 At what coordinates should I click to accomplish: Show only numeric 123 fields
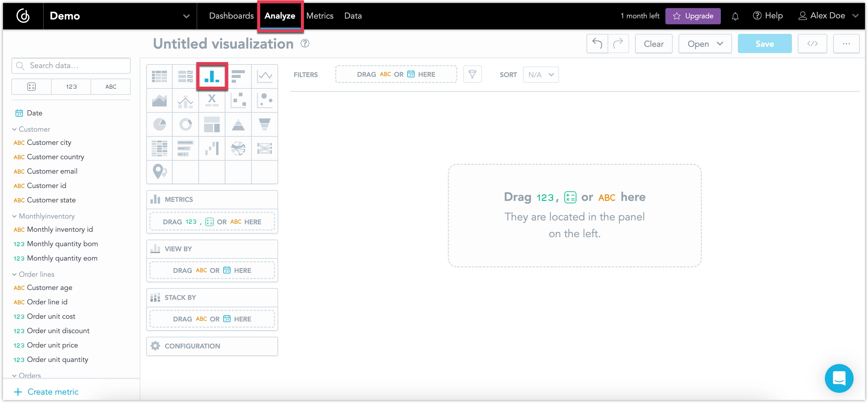[71, 87]
